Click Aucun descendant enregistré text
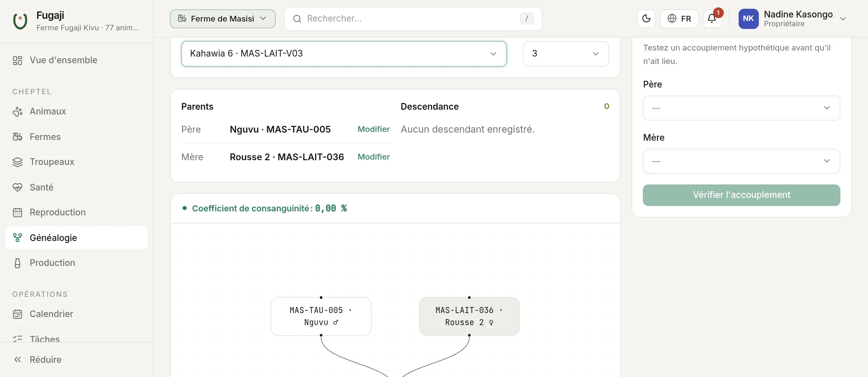868x377 pixels. point(467,129)
